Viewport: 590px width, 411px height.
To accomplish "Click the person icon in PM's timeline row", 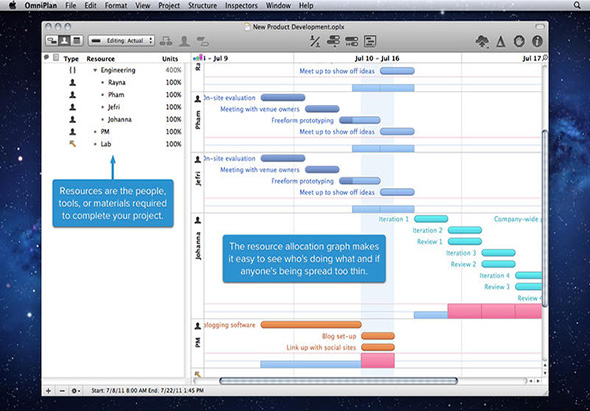I will pyautogui.click(x=198, y=326).
